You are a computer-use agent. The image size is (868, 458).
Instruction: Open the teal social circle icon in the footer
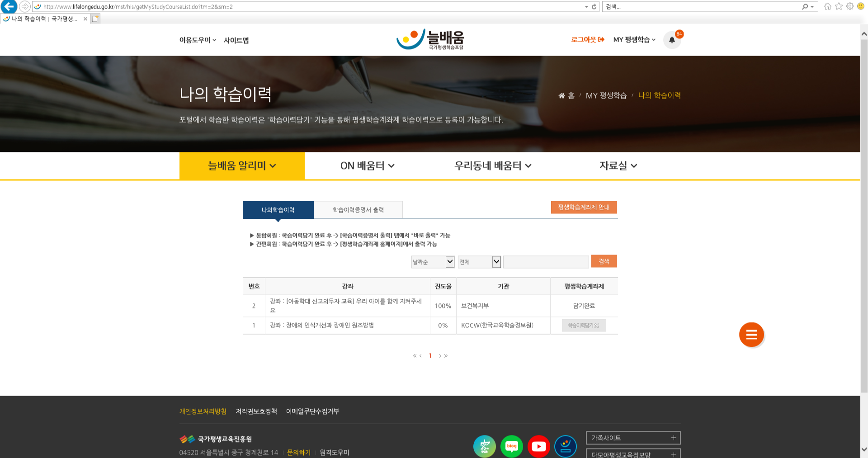[485, 446]
